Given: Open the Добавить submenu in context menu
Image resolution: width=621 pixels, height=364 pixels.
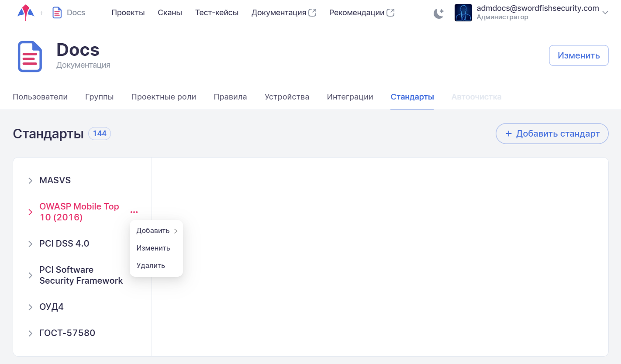Looking at the screenshot, I should (x=156, y=231).
